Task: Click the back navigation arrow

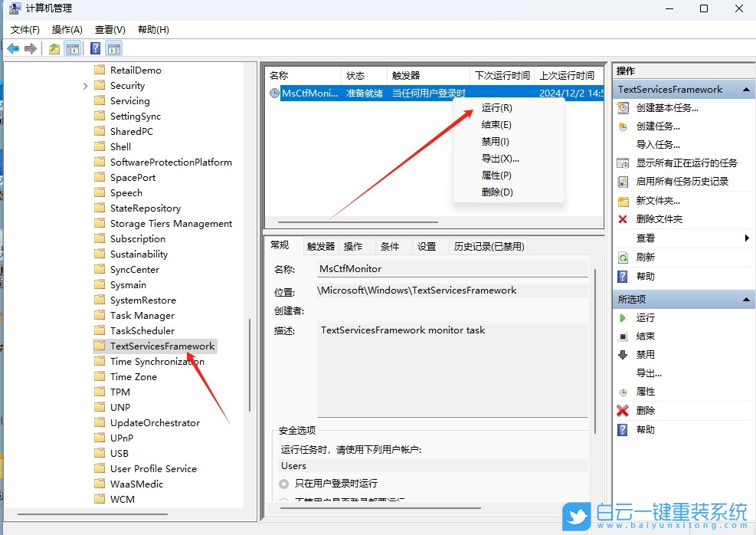Action: pos(13,48)
